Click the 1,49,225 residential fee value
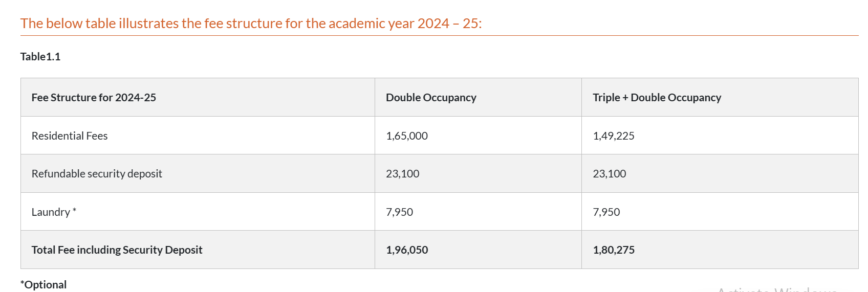Screen dimensions: 868x292 (614, 136)
